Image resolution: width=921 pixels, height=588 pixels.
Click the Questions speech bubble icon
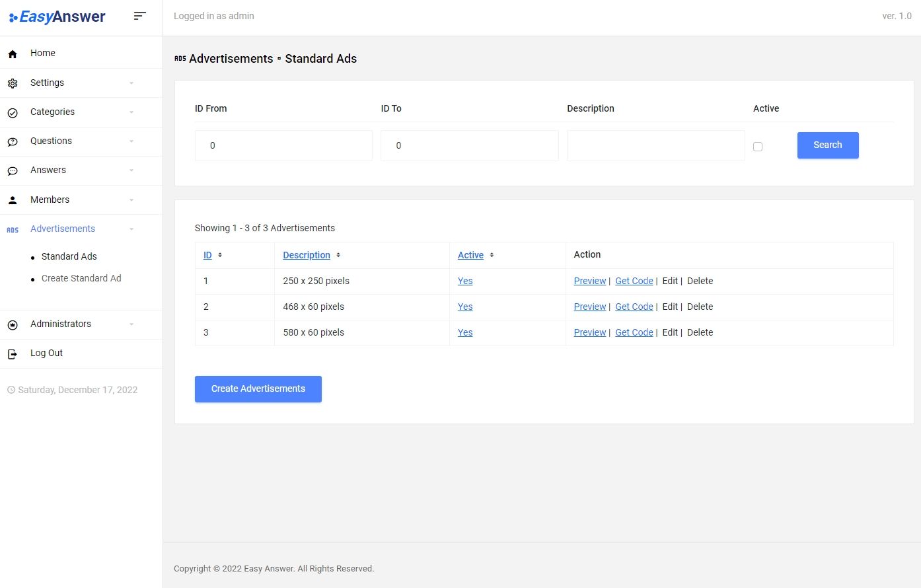[13, 142]
